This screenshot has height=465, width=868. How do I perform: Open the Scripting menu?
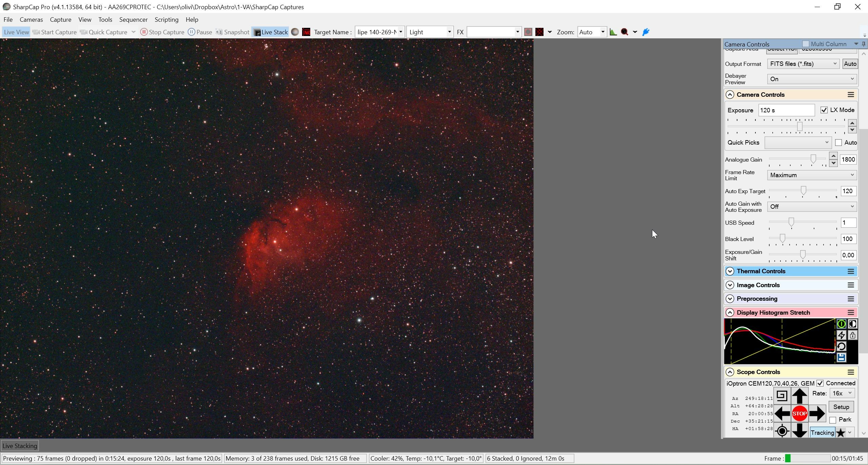166,20
